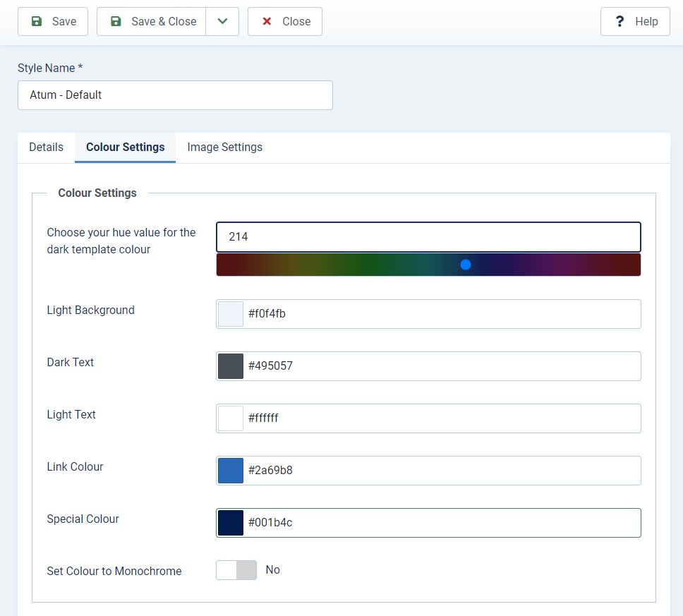Screen dimensions: 683x616
Task: Click the 'Choose your hue value' label
Action: [121, 241]
